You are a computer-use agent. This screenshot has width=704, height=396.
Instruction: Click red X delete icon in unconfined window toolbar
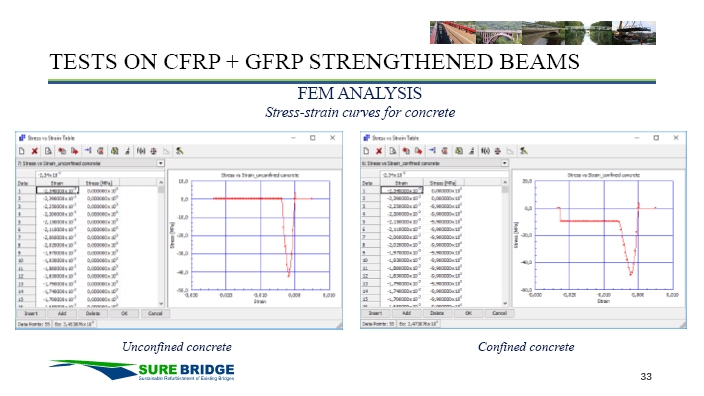coord(35,151)
